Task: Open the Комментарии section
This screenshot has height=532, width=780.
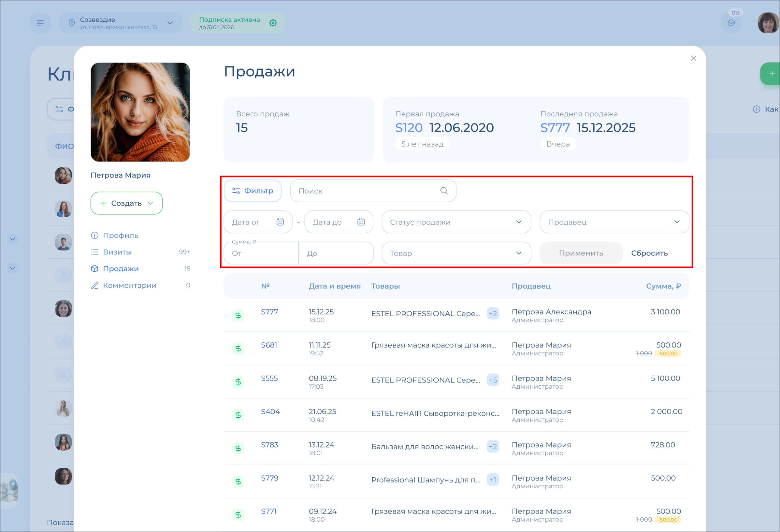Action: [129, 285]
